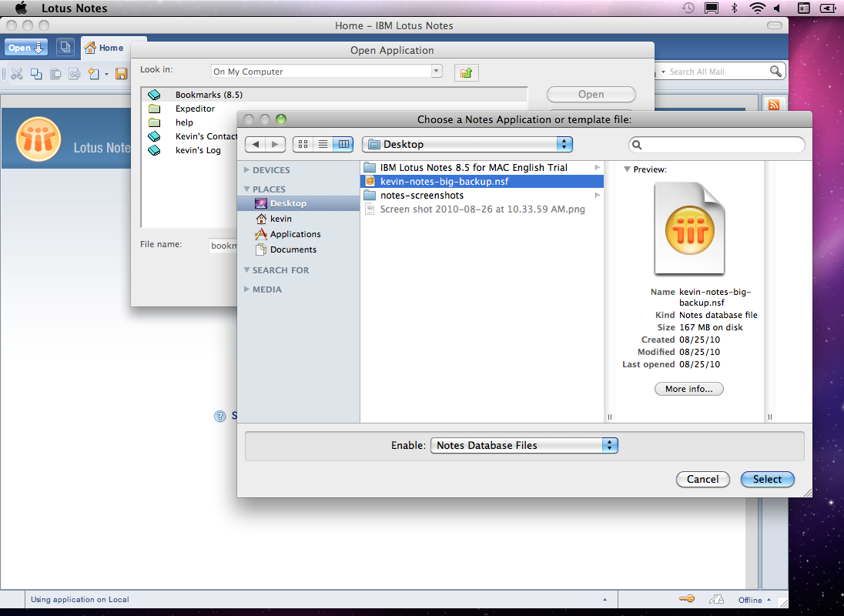This screenshot has height=616, width=844.
Task: Switch file chooser to list view
Action: pos(323,144)
